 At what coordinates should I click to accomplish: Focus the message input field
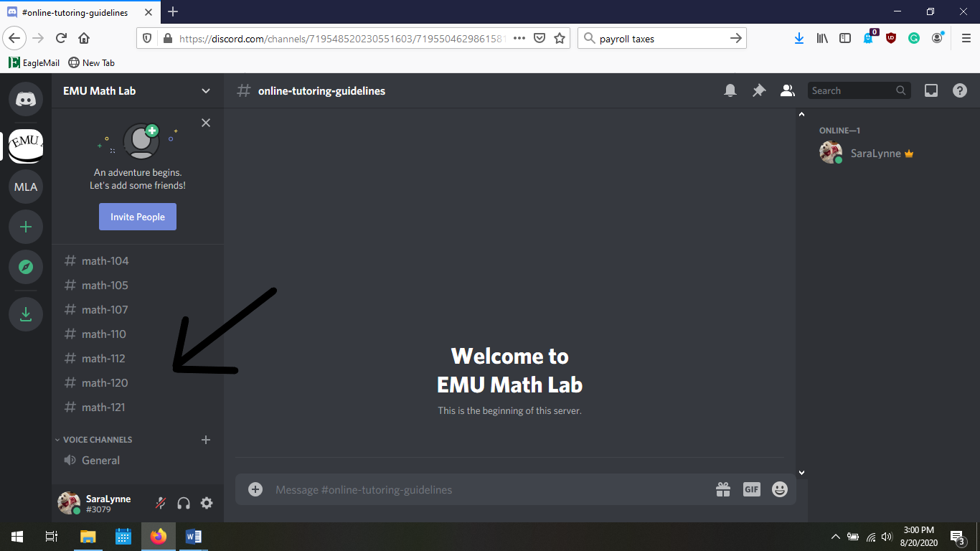[x=488, y=490]
